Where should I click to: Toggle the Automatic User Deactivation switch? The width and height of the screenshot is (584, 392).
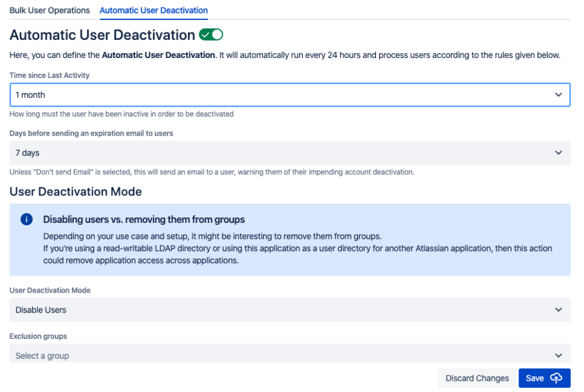coord(211,34)
